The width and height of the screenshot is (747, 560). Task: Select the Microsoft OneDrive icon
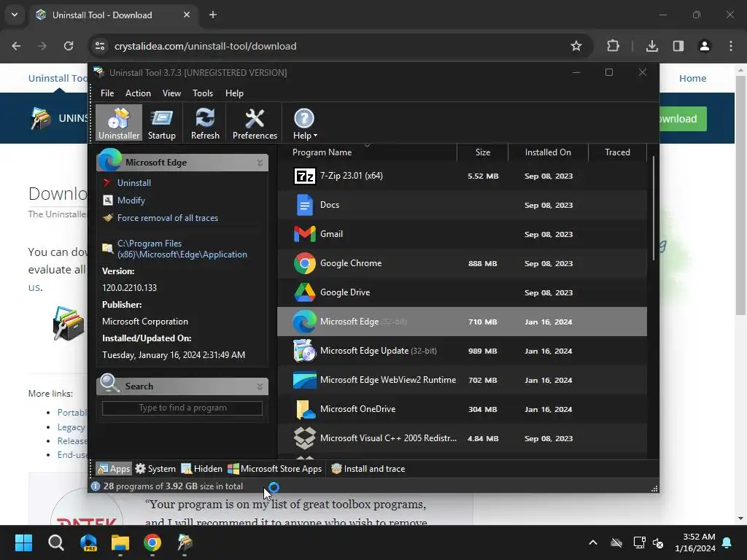coord(304,409)
